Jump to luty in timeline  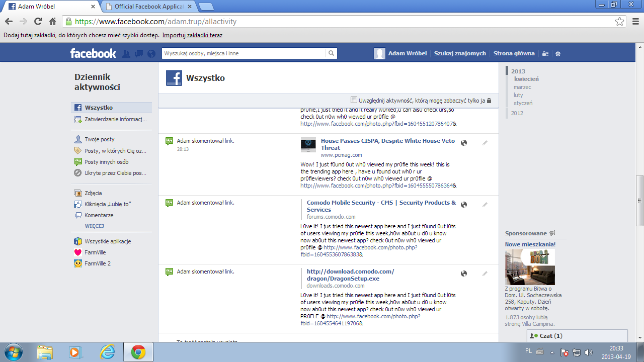tap(518, 95)
